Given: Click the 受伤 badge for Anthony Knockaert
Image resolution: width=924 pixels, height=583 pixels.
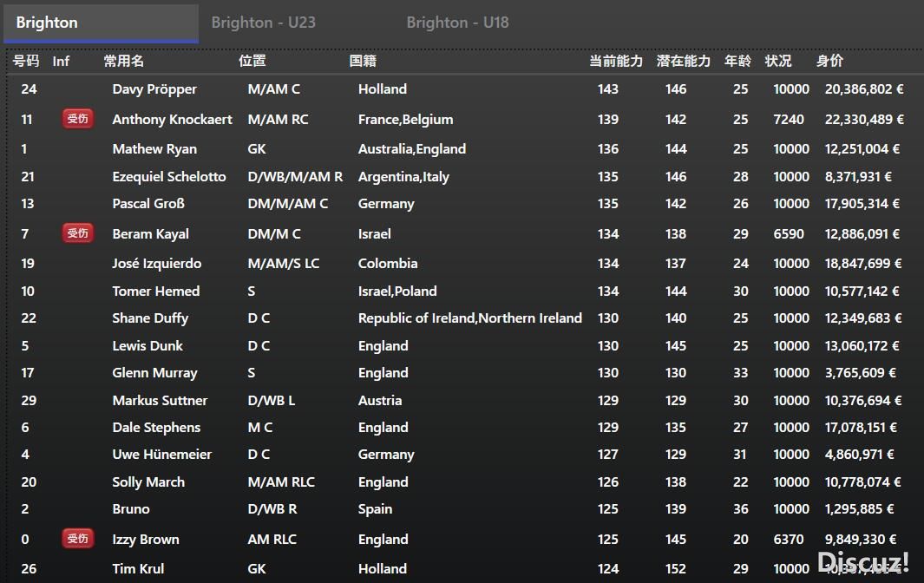Looking at the screenshot, I should [78, 119].
